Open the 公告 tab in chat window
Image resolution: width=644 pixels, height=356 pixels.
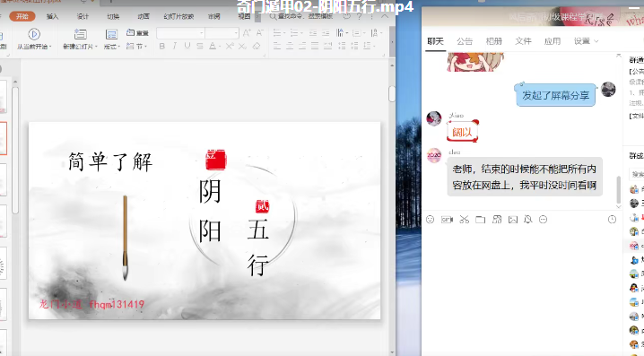(465, 41)
